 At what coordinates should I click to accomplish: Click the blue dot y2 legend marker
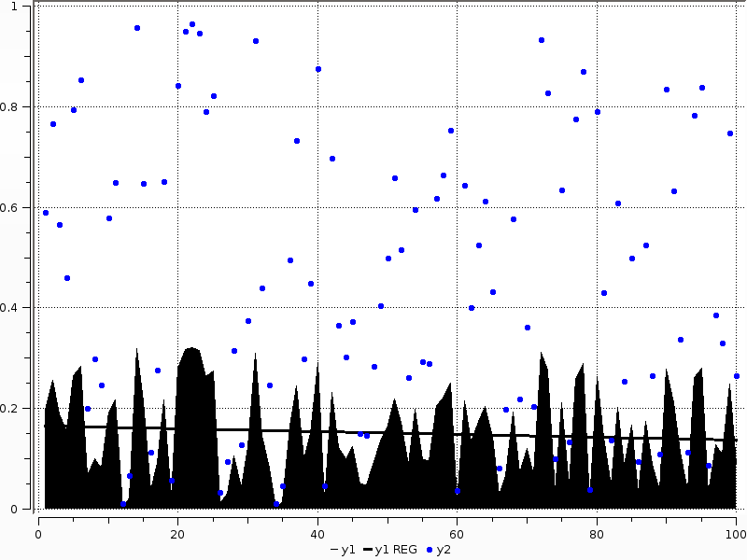click(430, 550)
